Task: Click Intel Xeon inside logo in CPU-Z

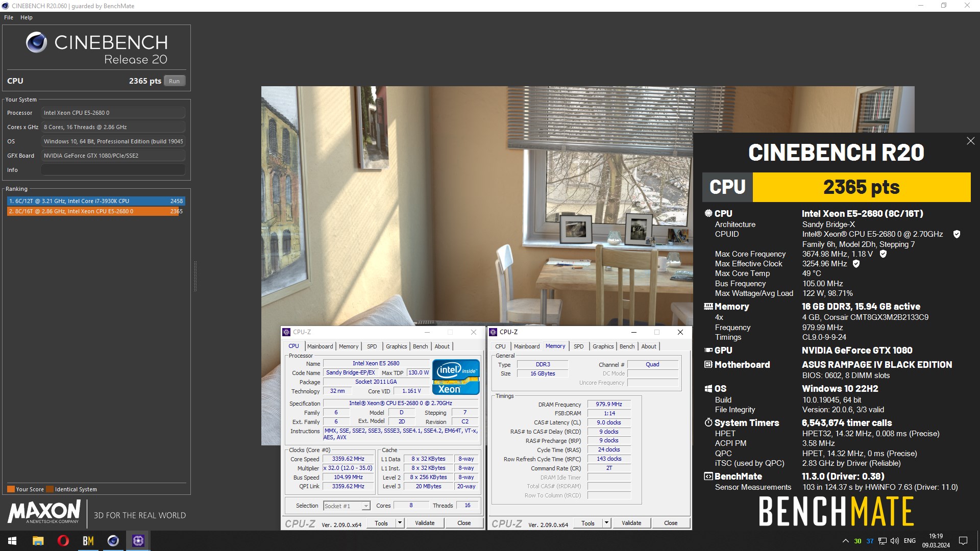Action: [x=456, y=377]
